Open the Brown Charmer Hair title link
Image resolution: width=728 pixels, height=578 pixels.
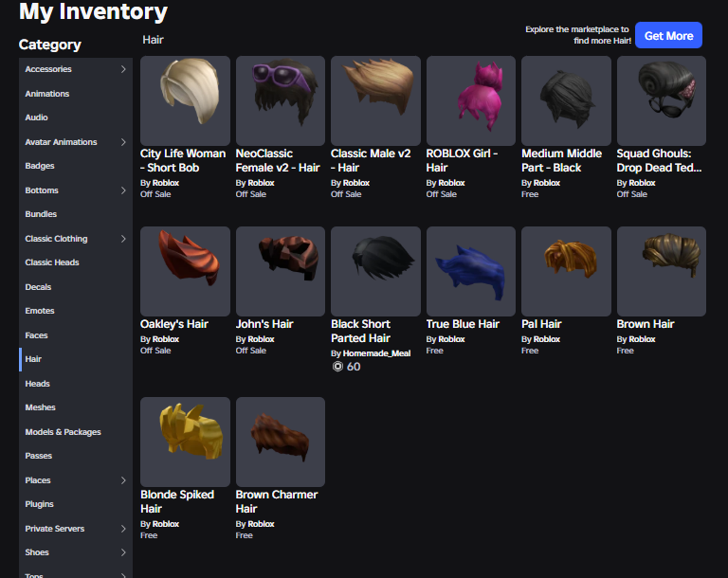point(276,501)
